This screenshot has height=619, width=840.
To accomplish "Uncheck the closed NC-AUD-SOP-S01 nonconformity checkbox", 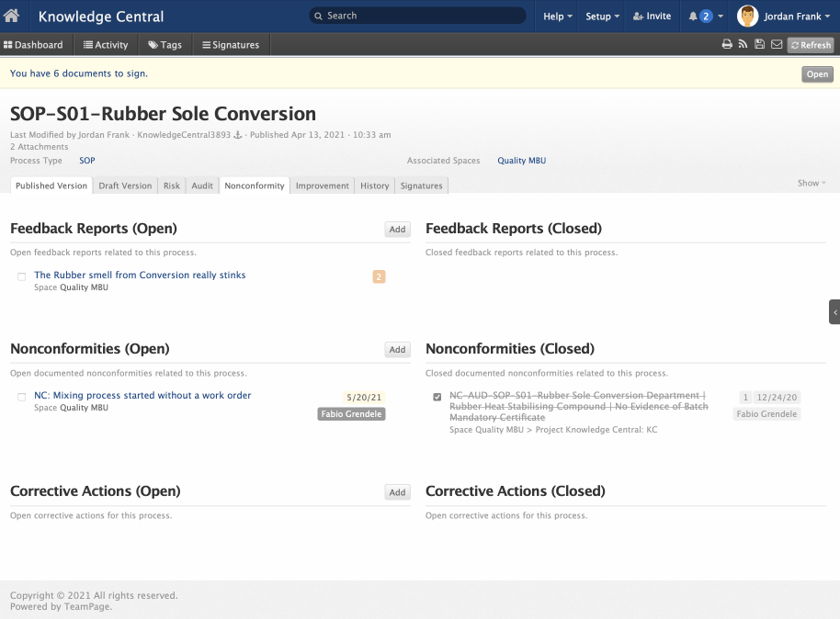I will pyautogui.click(x=437, y=397).
